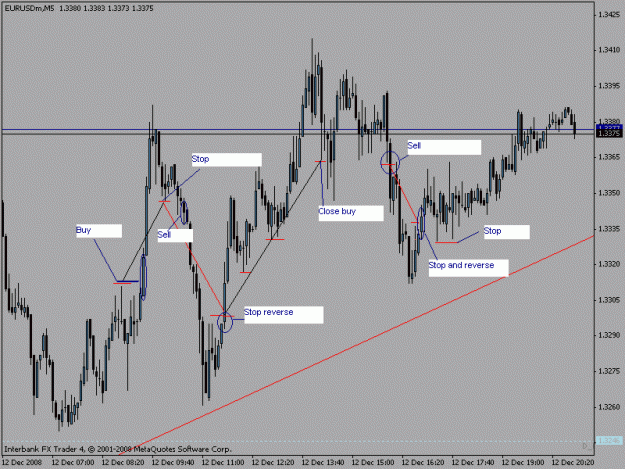Click the 1.3275 price scale value
Screen dimensions: 625x469
[609, 371]
